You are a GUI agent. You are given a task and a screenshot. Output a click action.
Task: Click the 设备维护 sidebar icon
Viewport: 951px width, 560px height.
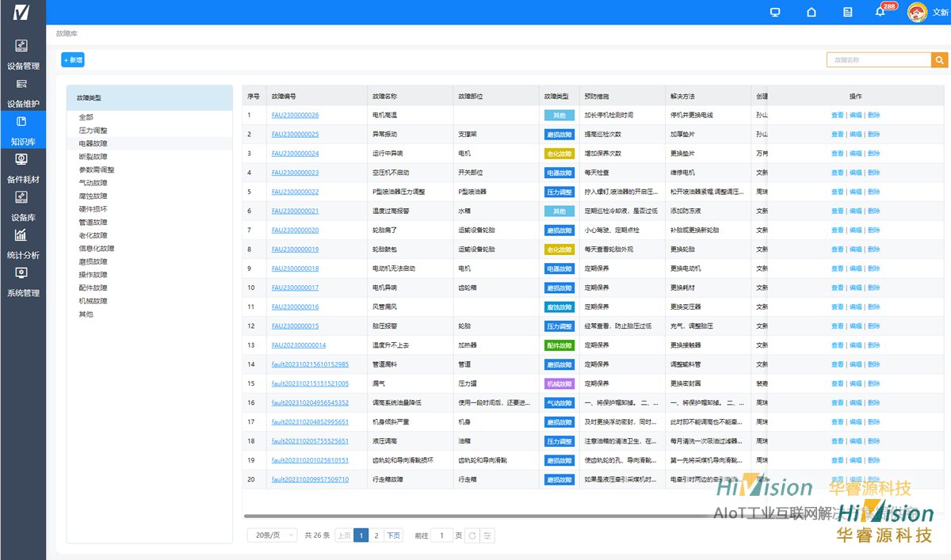pyautogui.click(x=21, y=84)
